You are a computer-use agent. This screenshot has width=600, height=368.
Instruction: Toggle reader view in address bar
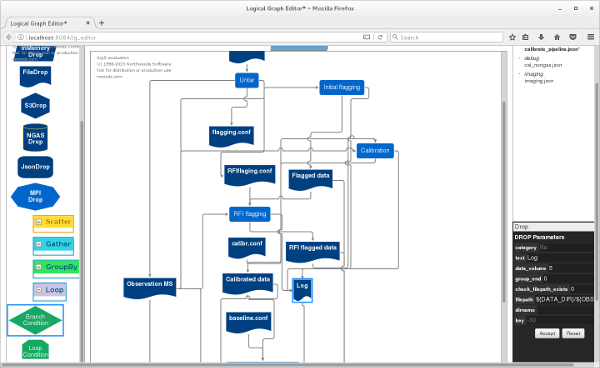point(367,37)
